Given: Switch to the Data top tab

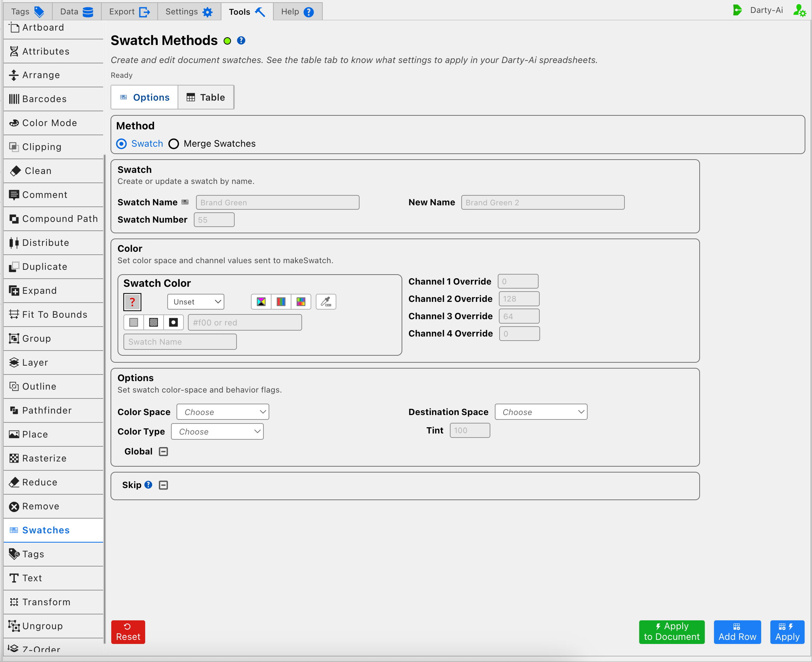Looking at the screenshot, I should click(76, 11).
